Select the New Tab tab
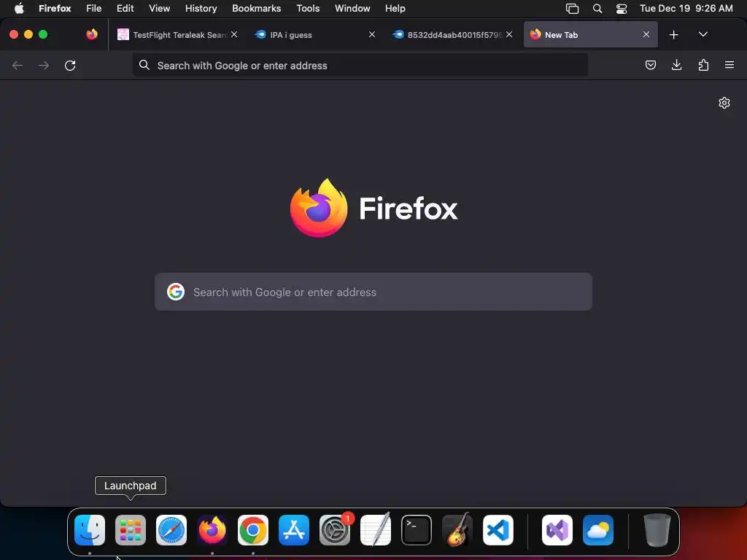The width and height of the screenshot is (747, 560). [x=591, y=35]
